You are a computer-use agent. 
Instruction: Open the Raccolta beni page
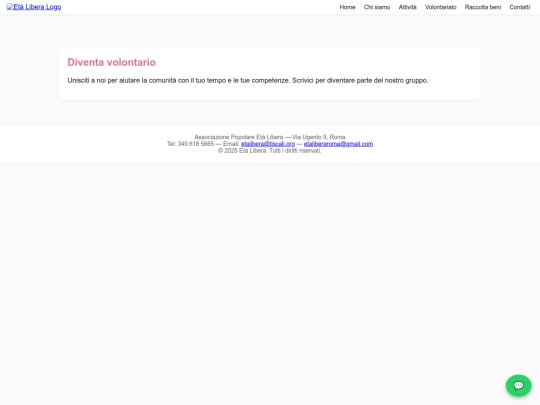482,7
